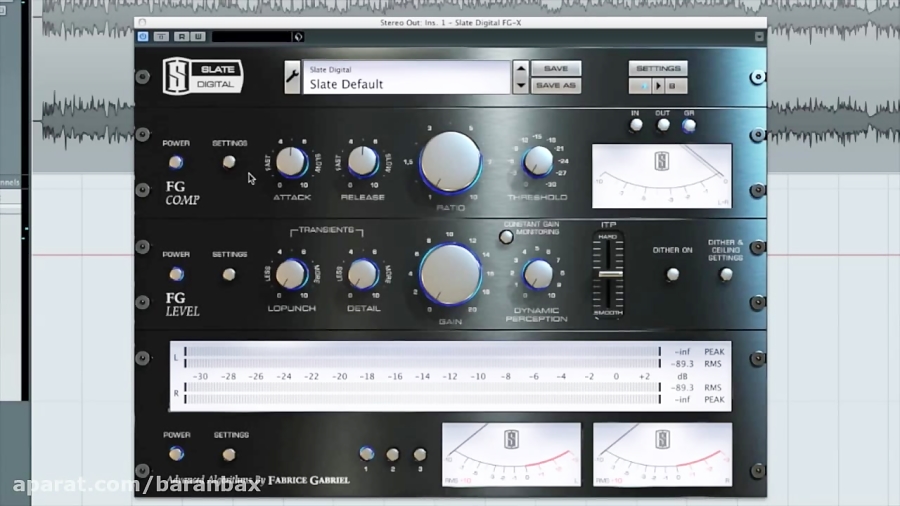900x506 pixels.
Task: Click the large GAIN knob
Action: pos(451,274)
